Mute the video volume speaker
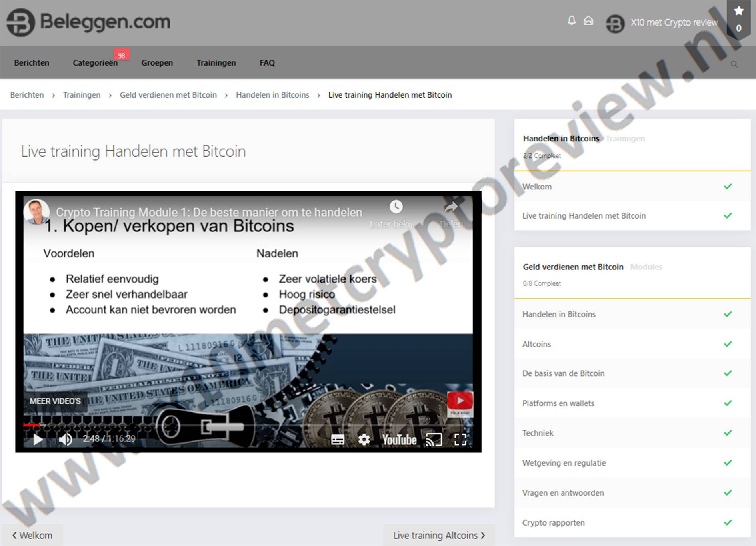756x546 pixels. (x=65, y=439)
